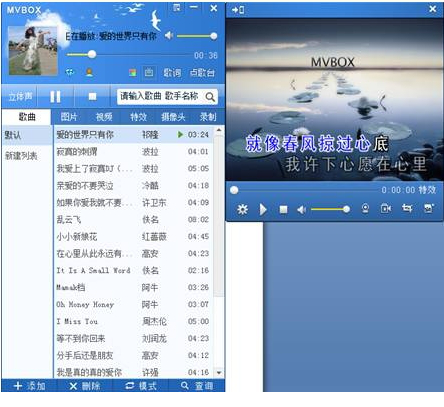The height and width of the screenshot is (407, 444).
Task: Click the MVBOX video preview area
Action: click(x=334, y=99)
